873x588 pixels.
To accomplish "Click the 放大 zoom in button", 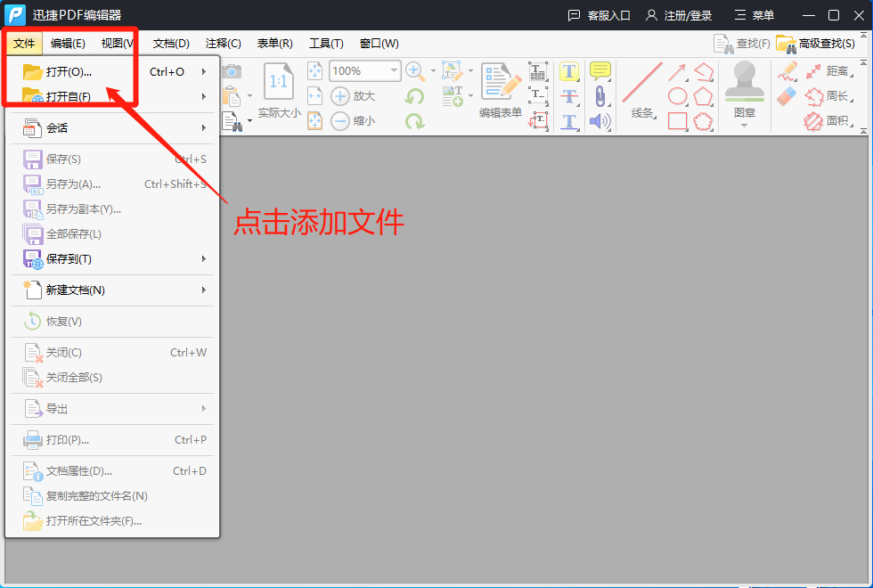I will coord(354,96).
